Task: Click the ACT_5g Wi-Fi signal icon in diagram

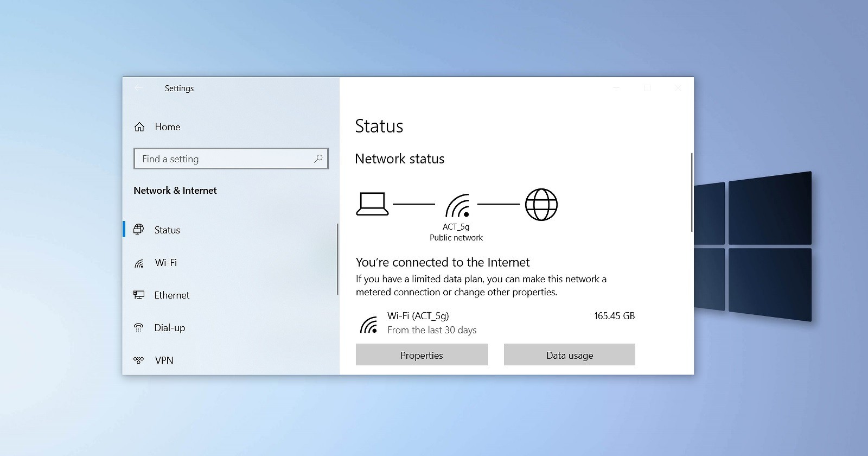Action: coord(457,206)
